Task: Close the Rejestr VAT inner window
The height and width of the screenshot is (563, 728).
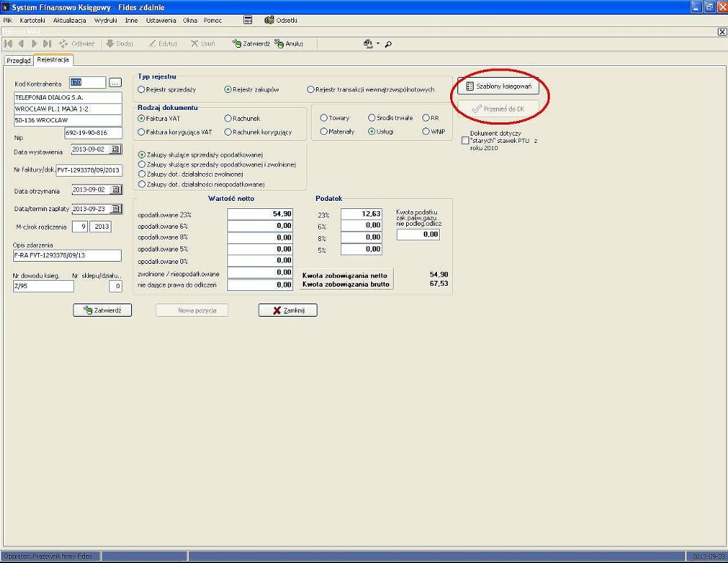Action: 722,32
